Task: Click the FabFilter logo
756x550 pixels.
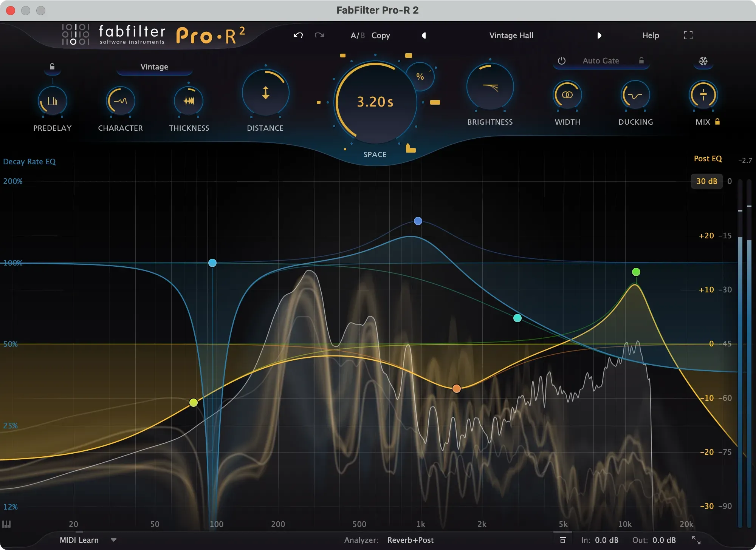Action: point(113,35)
